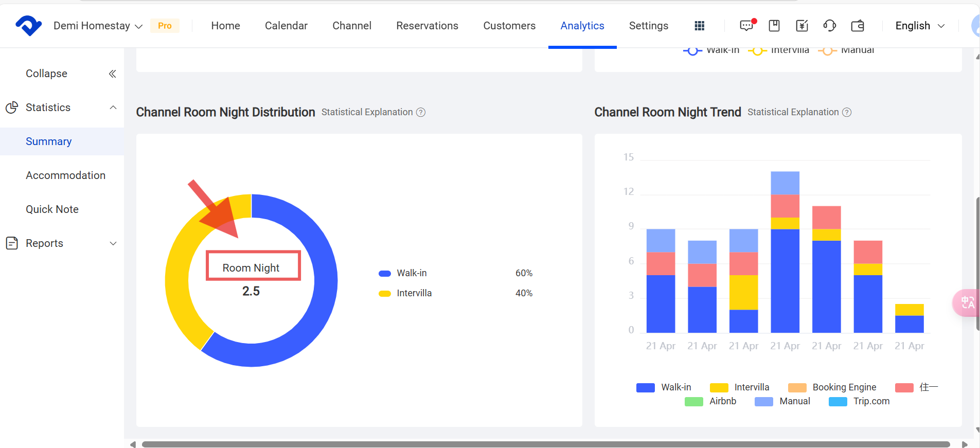The width and height of the screenshot is (980, 448).
Task: Open Accommodation statistics in sidebar
Action: (65, 175)
